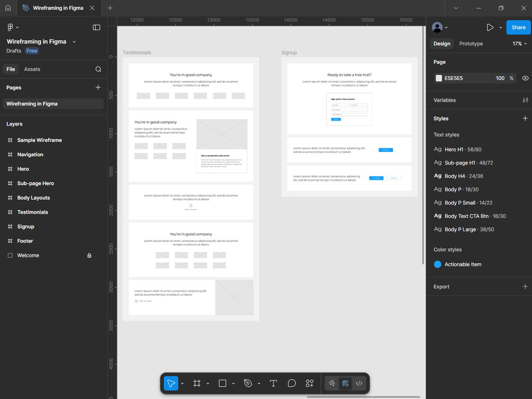Select the Rectangle shape tool
532x399 pixels.
point(222,383)
